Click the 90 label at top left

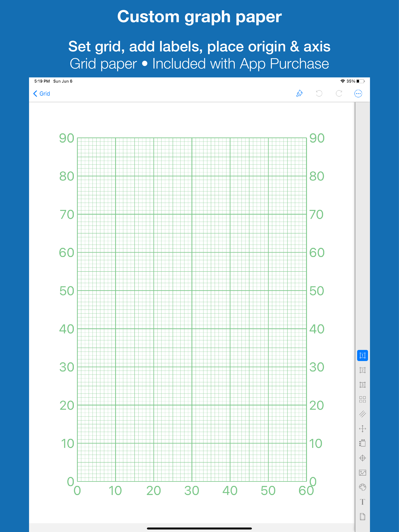[67, 138]
